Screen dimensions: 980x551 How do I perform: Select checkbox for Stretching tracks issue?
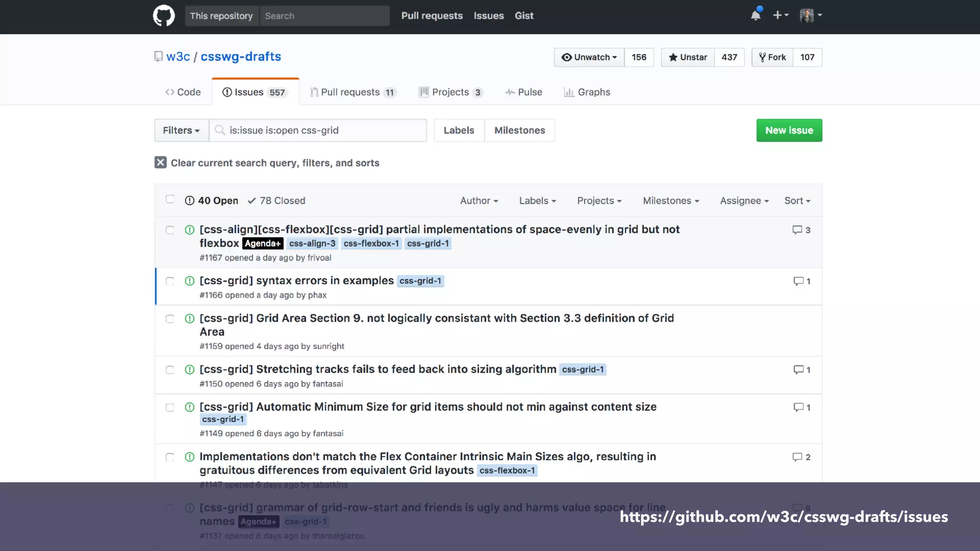(x=170, y=370)
